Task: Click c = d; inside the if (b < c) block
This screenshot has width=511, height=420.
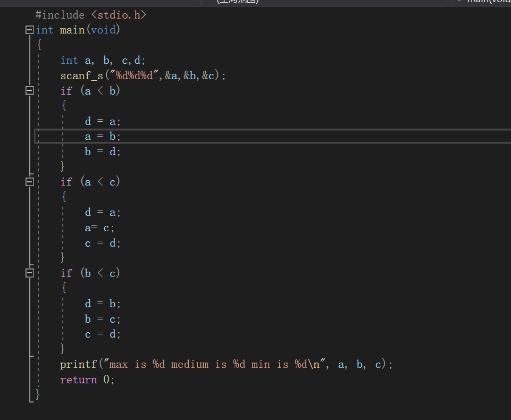Action: (x=103, y=334)
